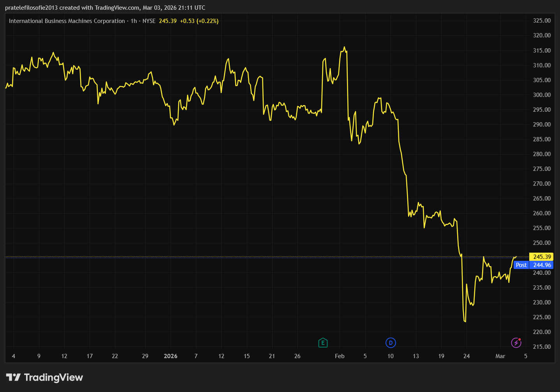Click the 325.00 level on price scale
This screenshot has width=560, height=392.
click(542, 21)
